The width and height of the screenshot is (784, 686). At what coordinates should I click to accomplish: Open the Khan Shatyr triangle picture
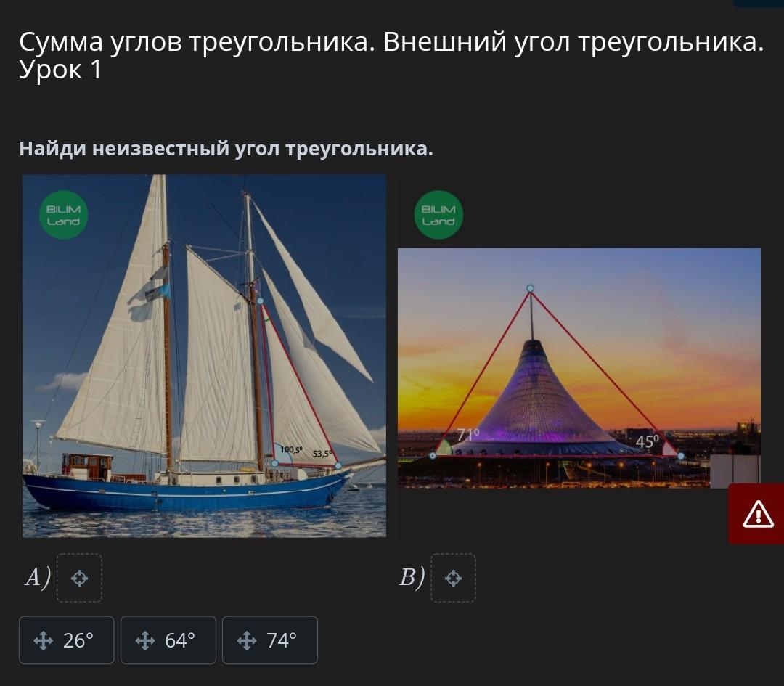pos(579,368)
